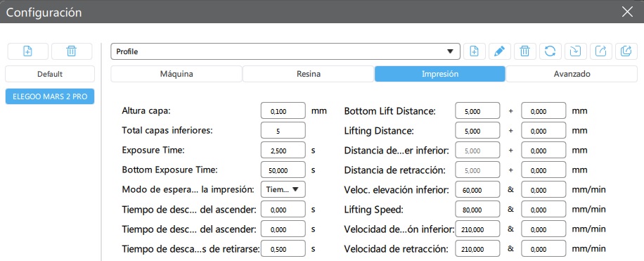Add a new machine in left sidebar
Image resolution: width=644 pixels, height=261 pixels.
(28, 51)
